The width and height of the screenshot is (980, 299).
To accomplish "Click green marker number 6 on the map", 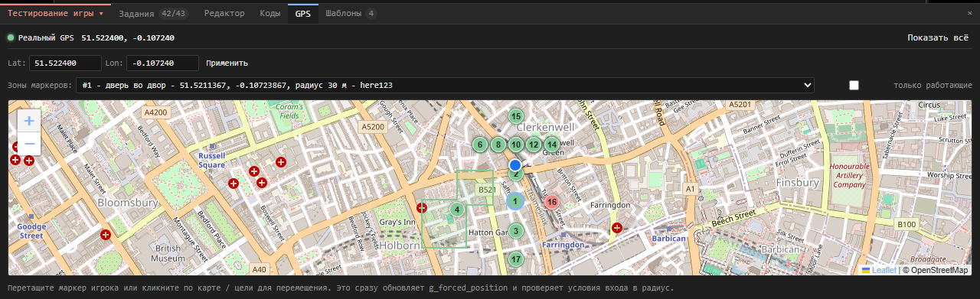I will (480, 144).
